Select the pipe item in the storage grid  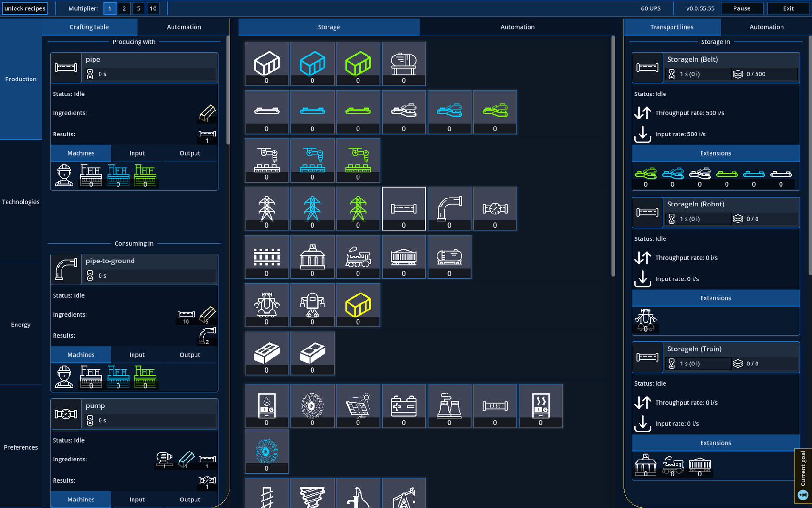pos(404,208)
